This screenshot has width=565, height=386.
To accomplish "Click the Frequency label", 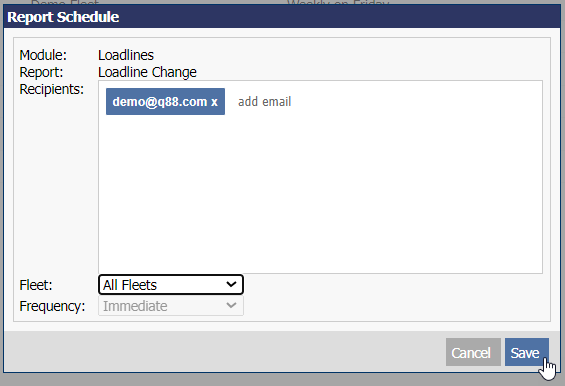I will tap(52, 306).
